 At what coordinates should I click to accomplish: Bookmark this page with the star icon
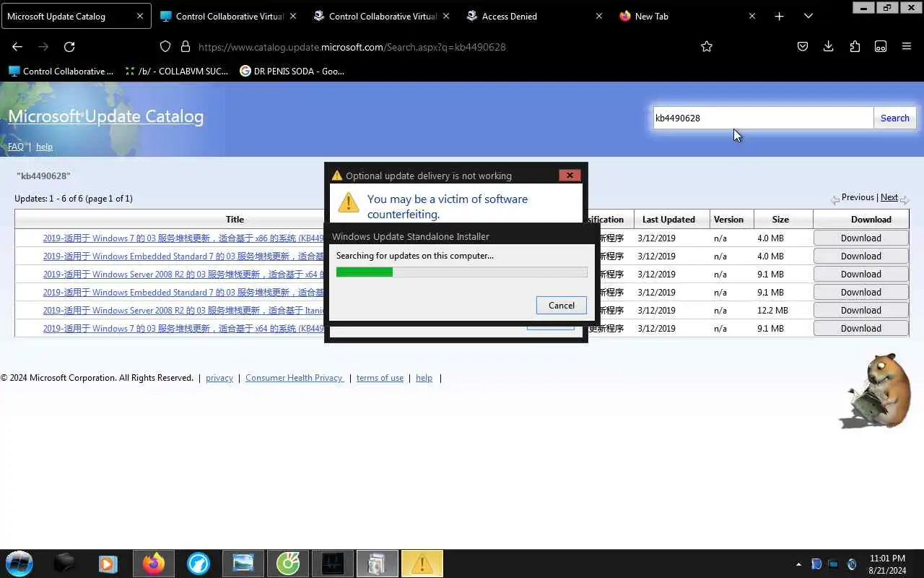click(707, 46)
